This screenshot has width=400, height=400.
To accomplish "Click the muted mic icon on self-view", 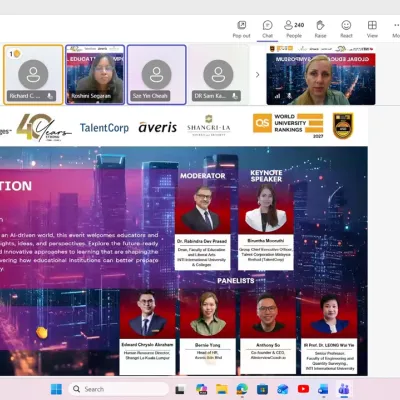I will (289, 96).
